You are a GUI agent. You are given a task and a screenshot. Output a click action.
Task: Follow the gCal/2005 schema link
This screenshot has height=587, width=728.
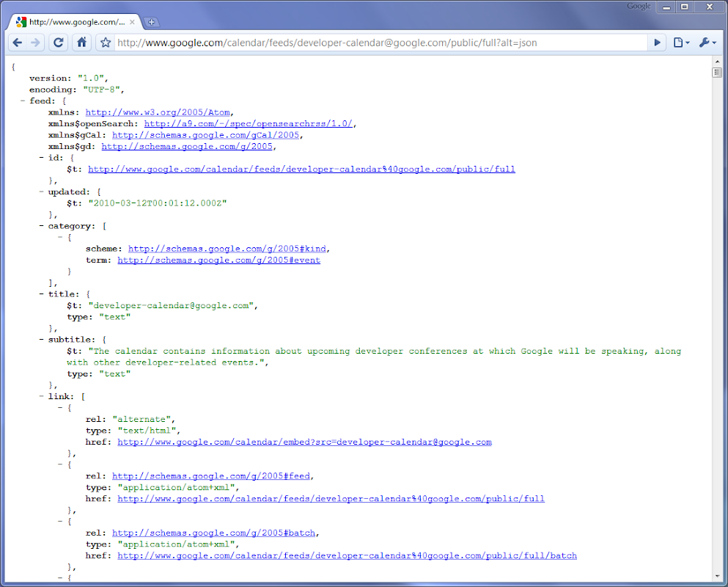pos(206,135)
